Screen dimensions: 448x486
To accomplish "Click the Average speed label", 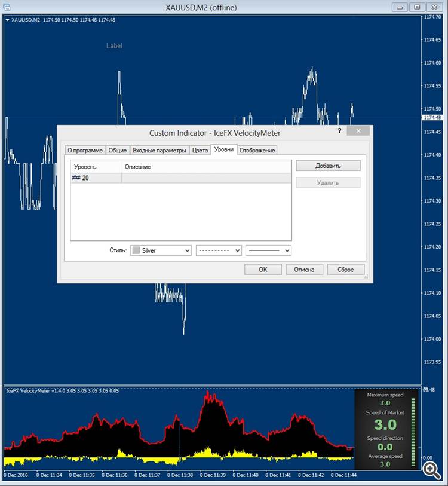I will click(x=385, y=456).
